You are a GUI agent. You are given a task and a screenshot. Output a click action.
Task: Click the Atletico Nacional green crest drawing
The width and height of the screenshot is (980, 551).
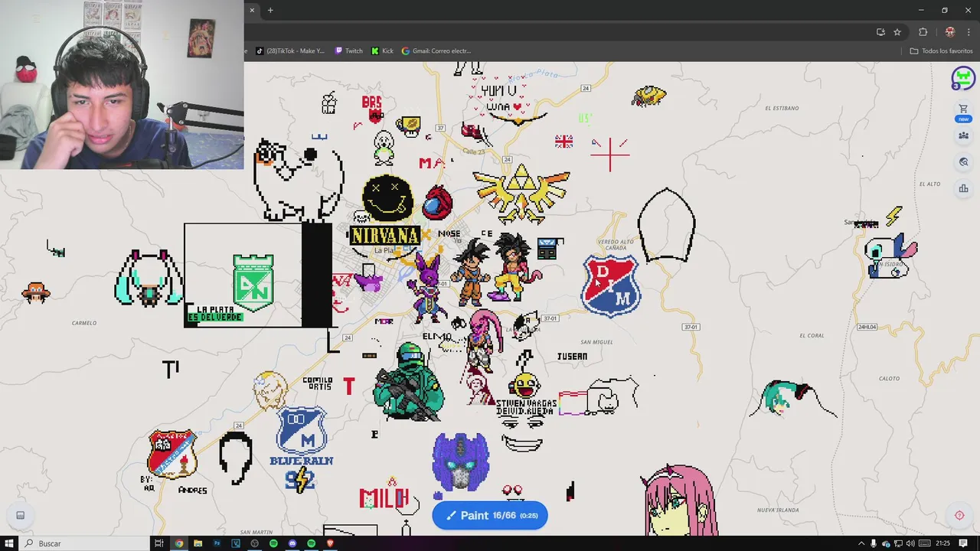[x=253, y=282]
